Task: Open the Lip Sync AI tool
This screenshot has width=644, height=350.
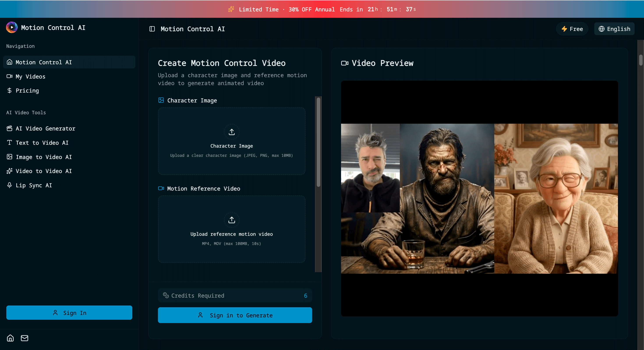Action: coord(34,185)
